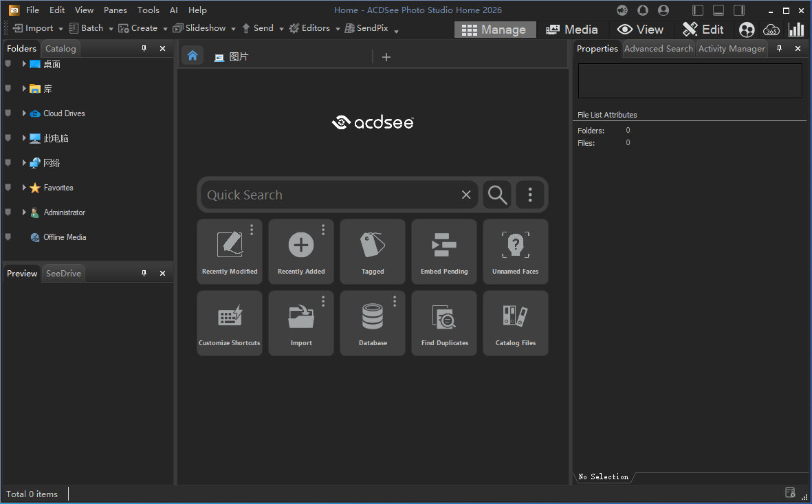
Task: Switch to Media mode
Action: [x=572, y=30]
